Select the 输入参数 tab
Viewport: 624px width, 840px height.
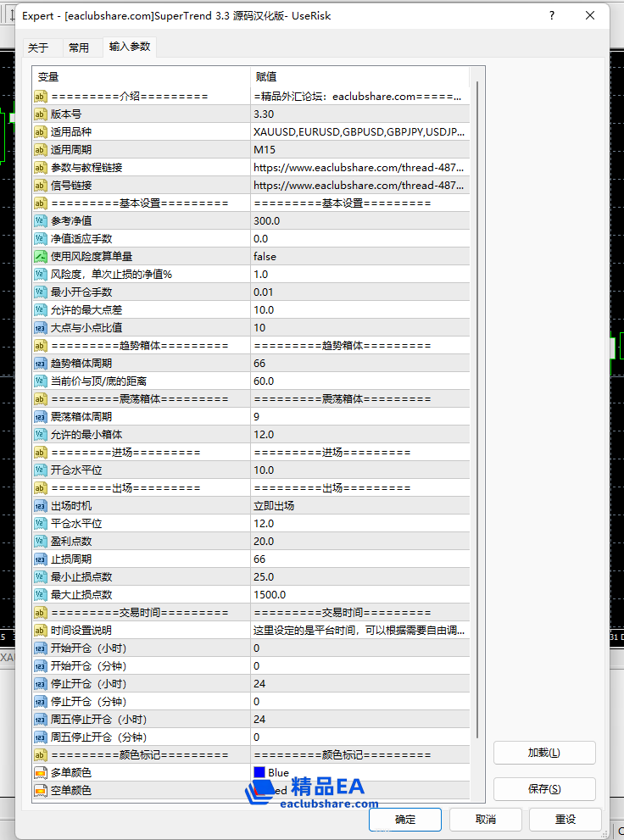point(130,47)
